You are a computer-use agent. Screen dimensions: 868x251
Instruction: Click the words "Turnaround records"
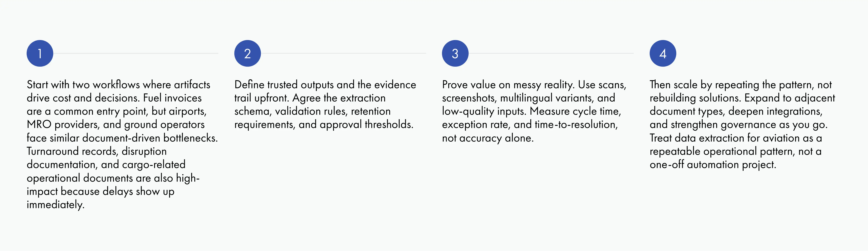coord(71,151)
